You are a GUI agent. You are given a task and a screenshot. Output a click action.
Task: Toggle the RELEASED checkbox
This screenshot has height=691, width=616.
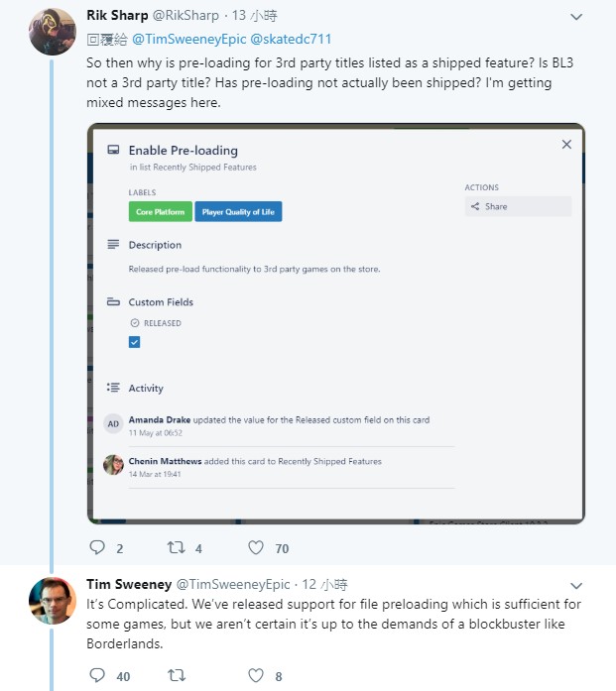tap(135, 342)
